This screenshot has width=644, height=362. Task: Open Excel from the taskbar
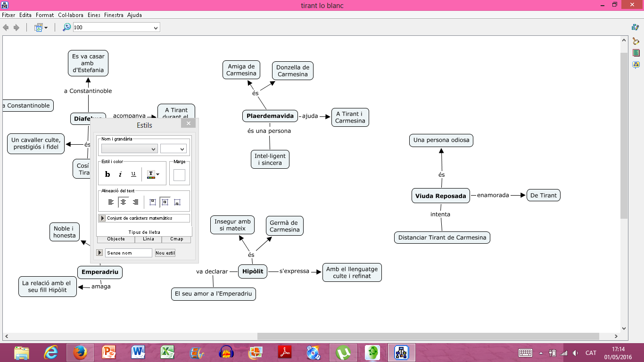[168, 353]
